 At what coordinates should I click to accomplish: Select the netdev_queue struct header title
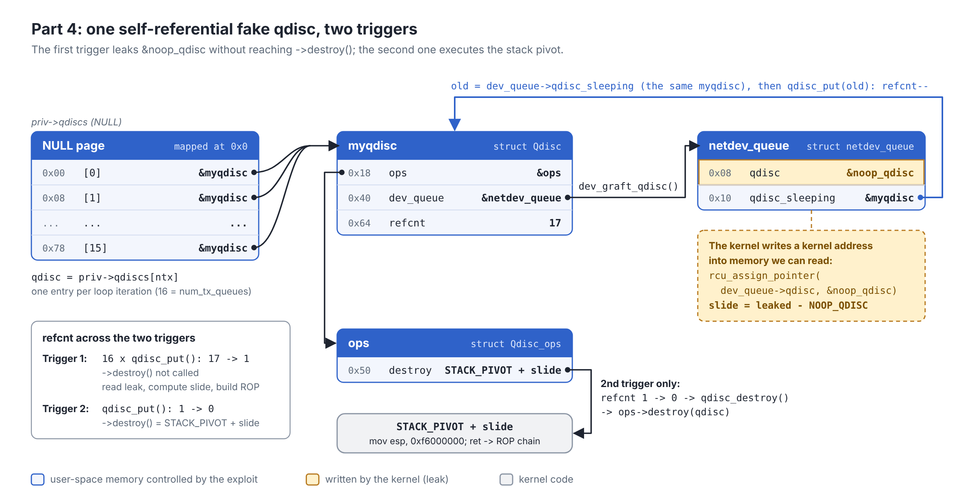tap(749, 146)
